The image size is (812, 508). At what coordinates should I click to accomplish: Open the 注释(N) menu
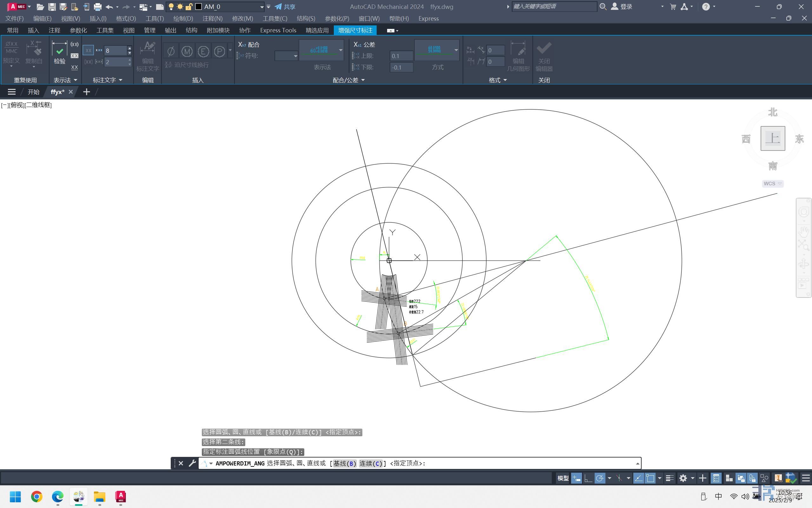click(x=212, y=18)
